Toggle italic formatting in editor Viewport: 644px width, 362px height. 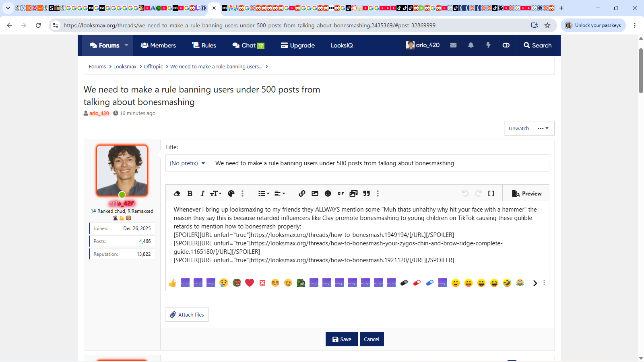(x=202, y=193)
